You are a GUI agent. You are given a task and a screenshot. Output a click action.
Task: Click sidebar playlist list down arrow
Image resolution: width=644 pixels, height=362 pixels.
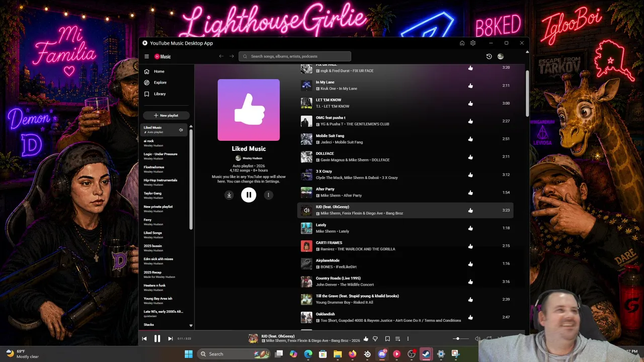click(x=191, y=325)
